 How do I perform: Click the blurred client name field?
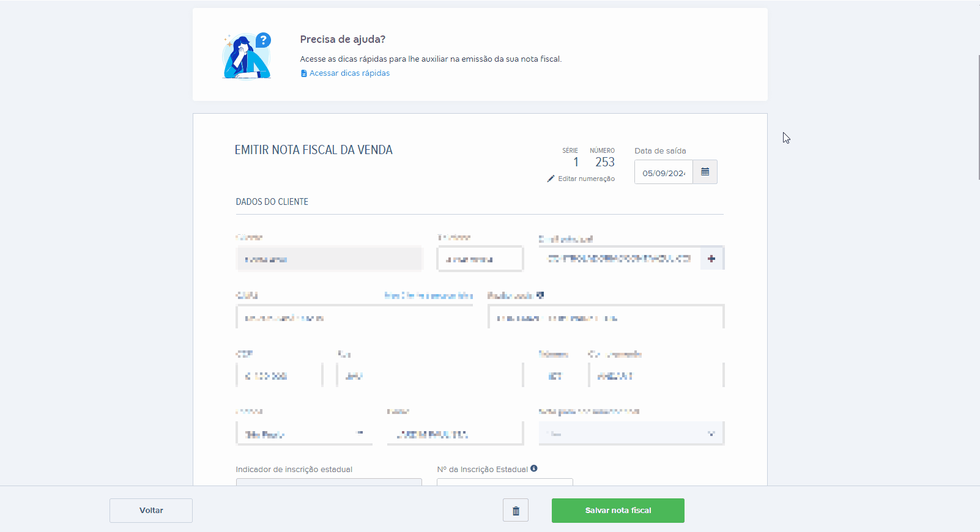point(329,259)
